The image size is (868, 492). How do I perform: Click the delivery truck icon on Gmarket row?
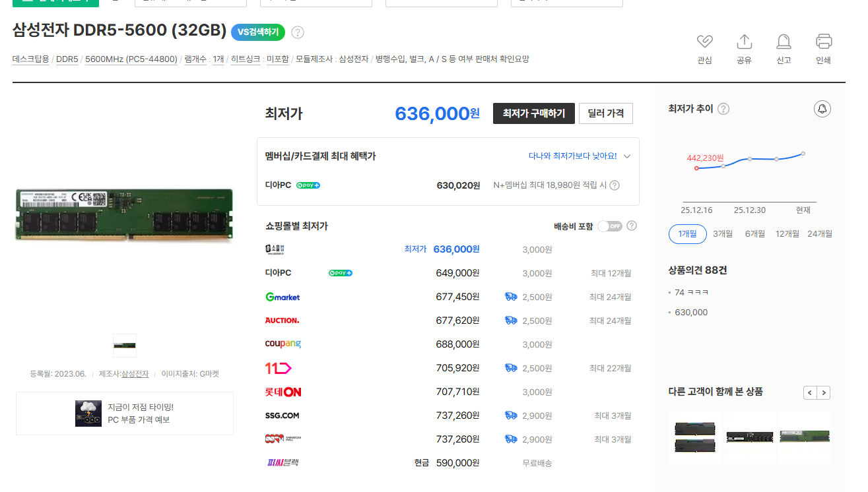coord(510,297)
